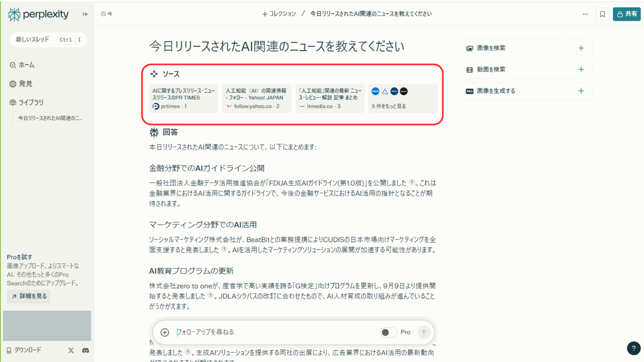The image size is (644, 362).
Task: Click + コレクション link
Action: [x=279, y=14]
